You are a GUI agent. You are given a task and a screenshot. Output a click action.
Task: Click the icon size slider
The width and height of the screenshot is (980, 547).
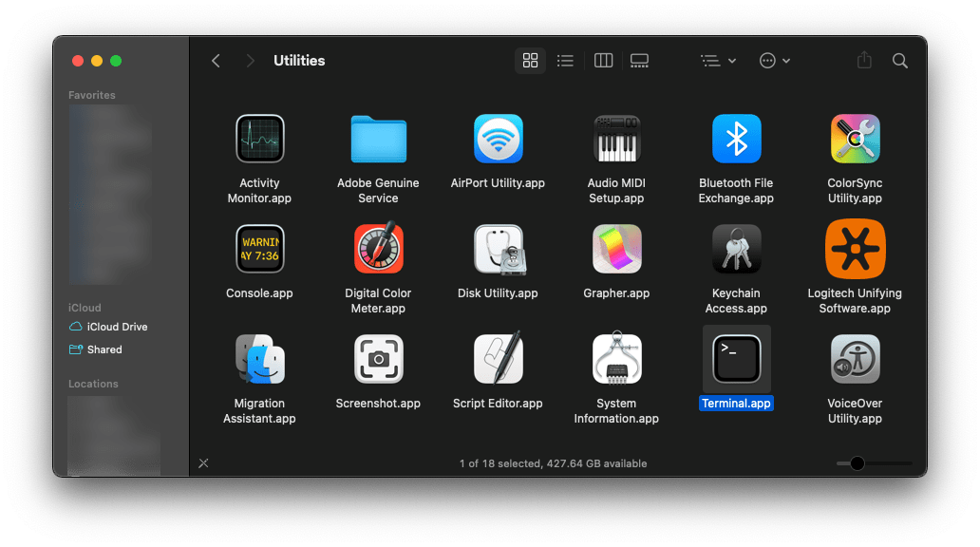click(857, 463)
